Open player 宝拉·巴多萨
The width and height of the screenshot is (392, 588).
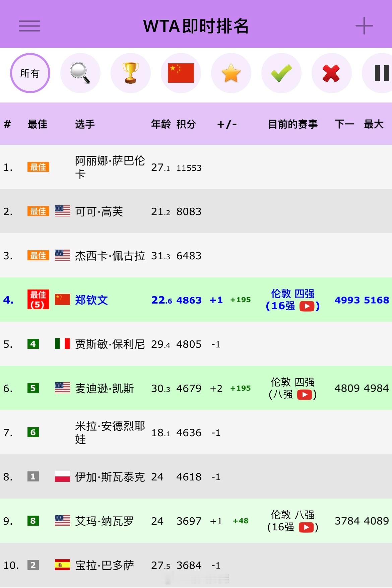105,565
